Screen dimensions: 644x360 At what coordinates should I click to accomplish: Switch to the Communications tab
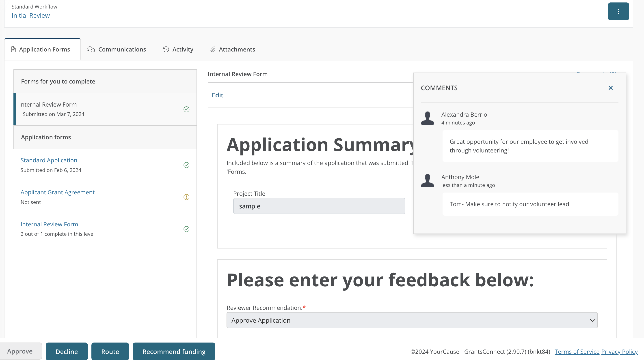click(122, 49)
